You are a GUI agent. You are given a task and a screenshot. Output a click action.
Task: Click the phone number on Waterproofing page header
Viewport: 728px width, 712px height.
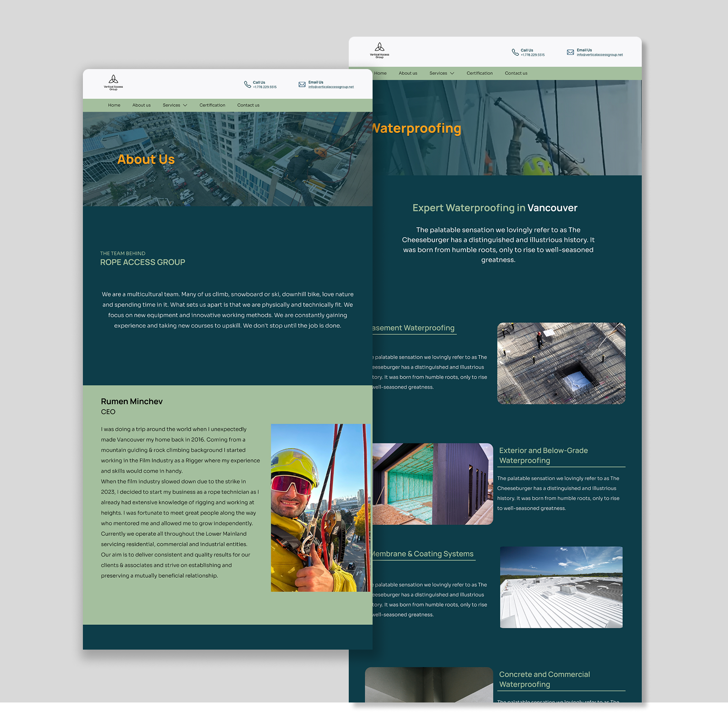(532, 55)
